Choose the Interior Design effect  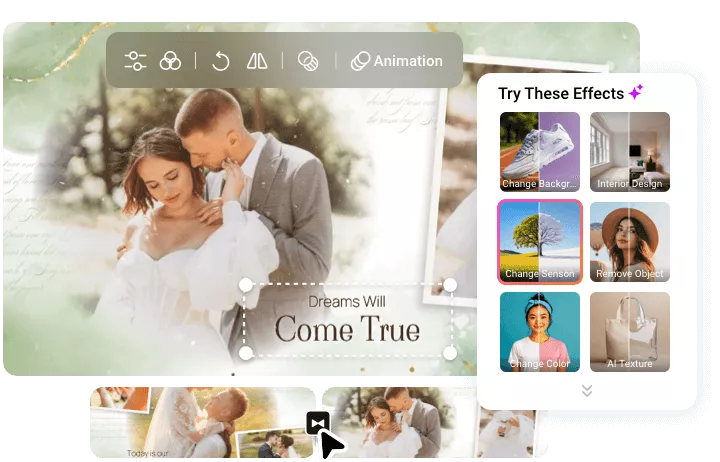pos(630,152)
